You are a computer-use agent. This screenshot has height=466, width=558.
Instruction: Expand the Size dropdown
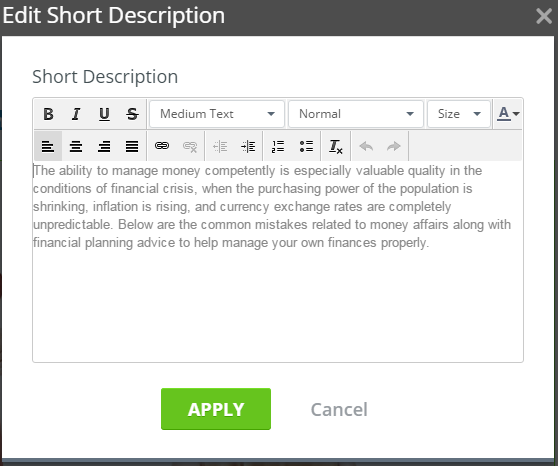coord(459,114)
